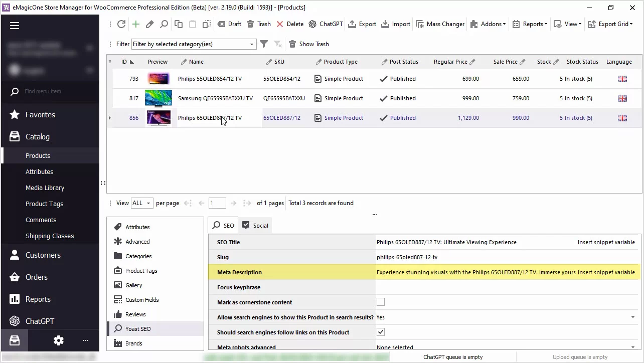Click the Samsung QE65S95BATXXU product thumbnail
644x363 pixels.
coord(158,98)
